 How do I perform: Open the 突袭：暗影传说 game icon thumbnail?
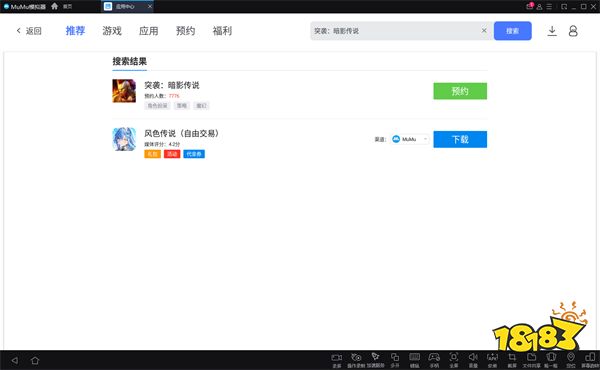124,91
